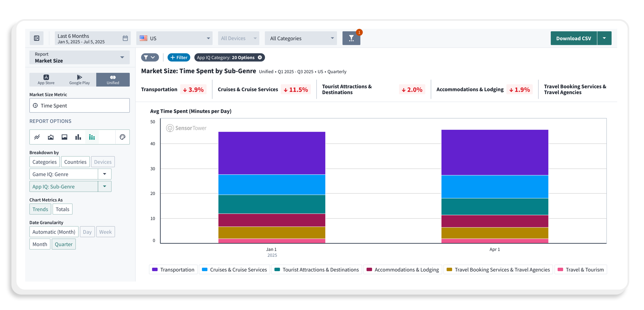Open the Download CSV options arrow
Screen dimensions: 644x310
point(604,38)
